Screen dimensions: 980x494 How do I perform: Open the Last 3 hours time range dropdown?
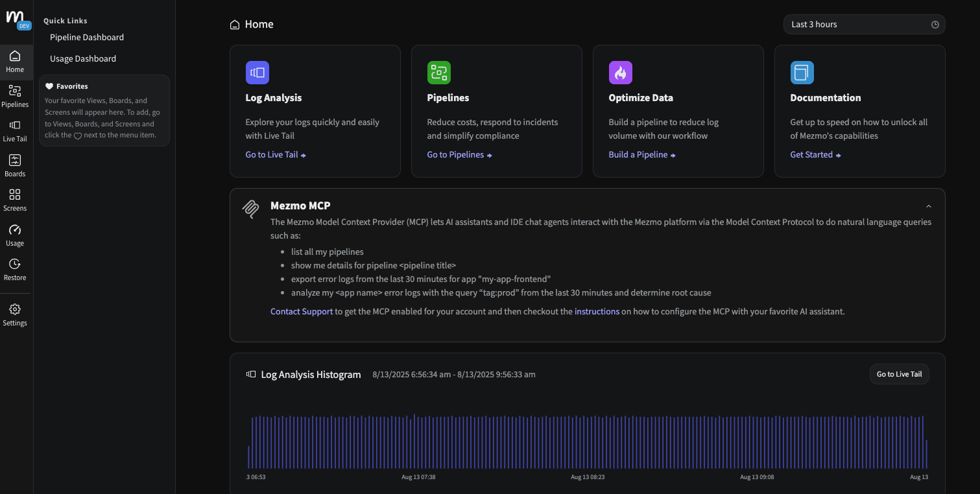point(864,25)
